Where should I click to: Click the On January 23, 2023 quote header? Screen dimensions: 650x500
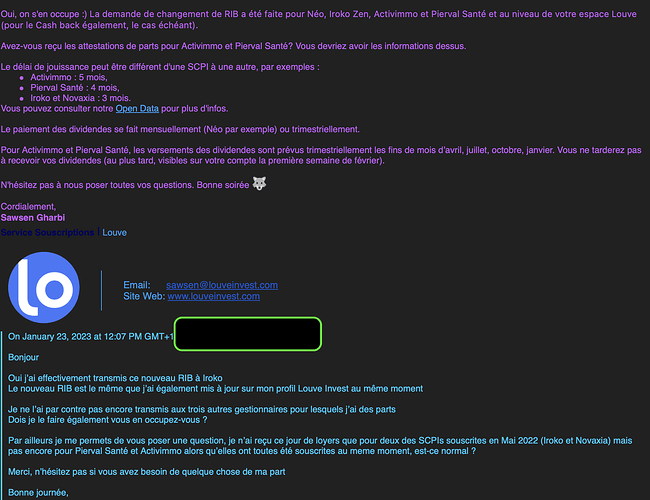tap(90, 337)
